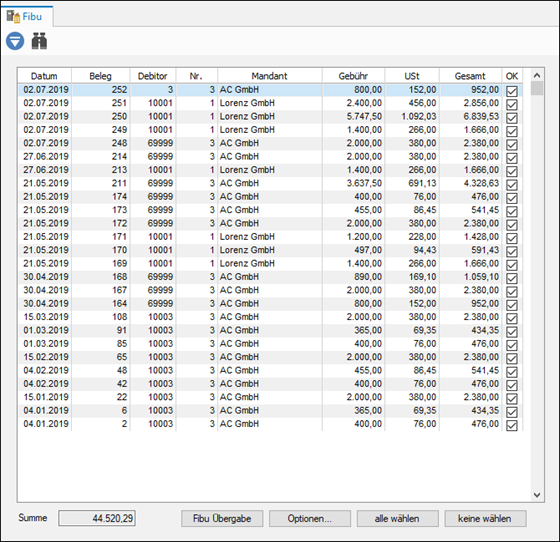Toggle OK checkbox for Beleg 168
The image size is (560, 542).
pyautogui.click(x=512, y=278)
